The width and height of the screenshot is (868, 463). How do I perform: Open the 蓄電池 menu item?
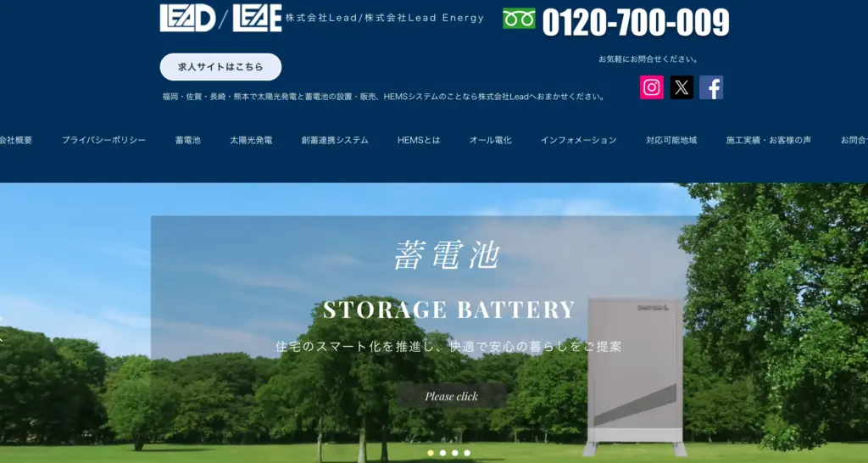click(x=187, y=140)
